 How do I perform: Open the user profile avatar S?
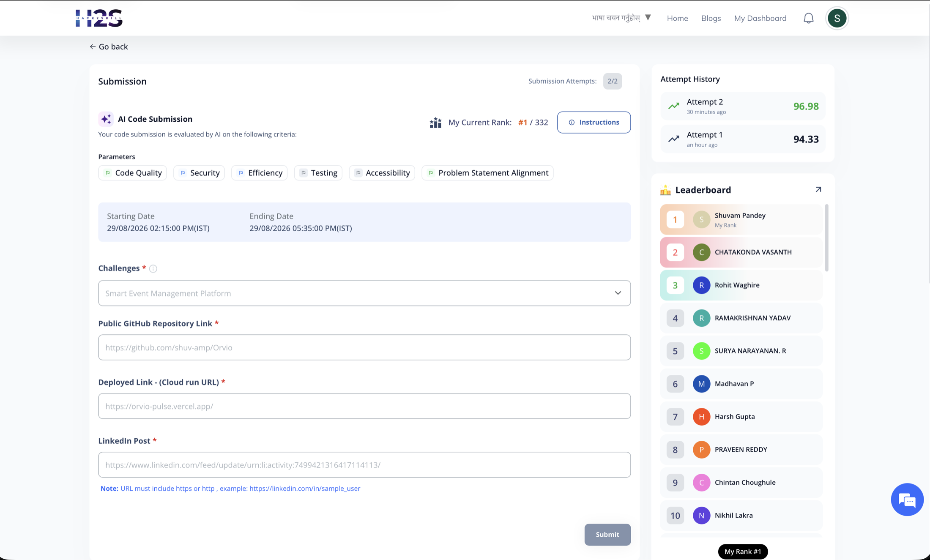[x=837, y=18]
